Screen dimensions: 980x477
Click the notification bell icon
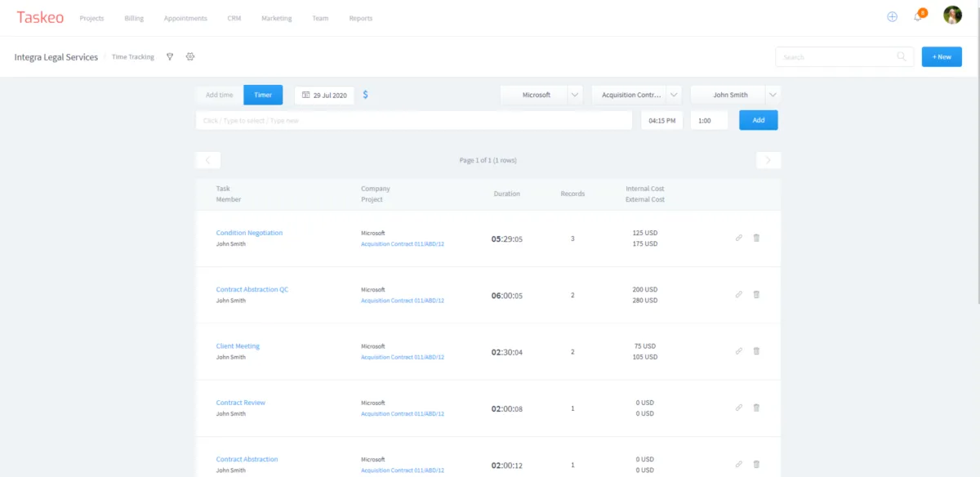(x=918, y=17)
